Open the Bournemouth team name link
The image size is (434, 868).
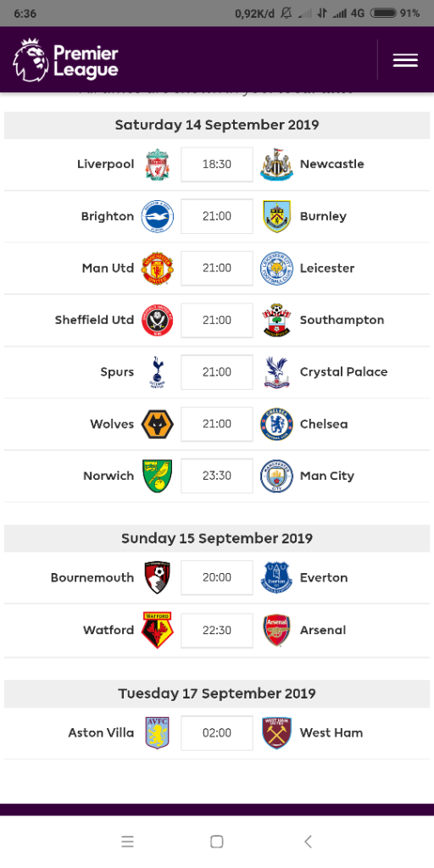click(92, 578)
